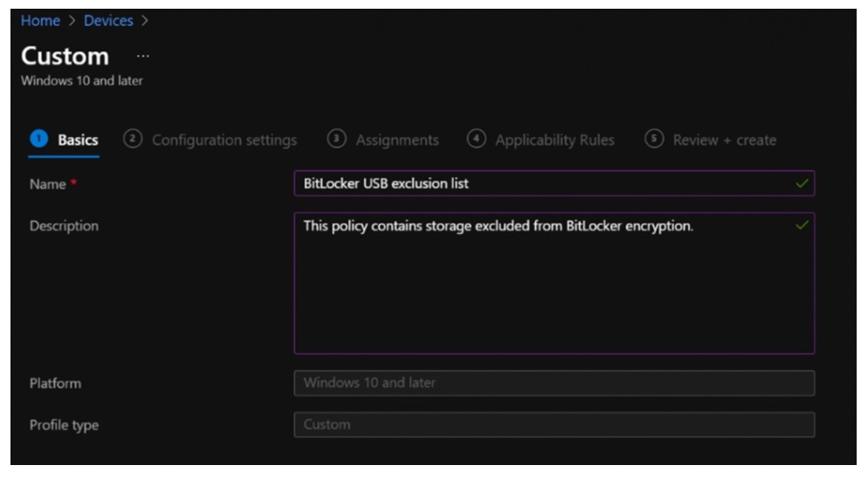The image size is (868, 479).
Task: Jump to Review + create step
Action: point(724,140)
